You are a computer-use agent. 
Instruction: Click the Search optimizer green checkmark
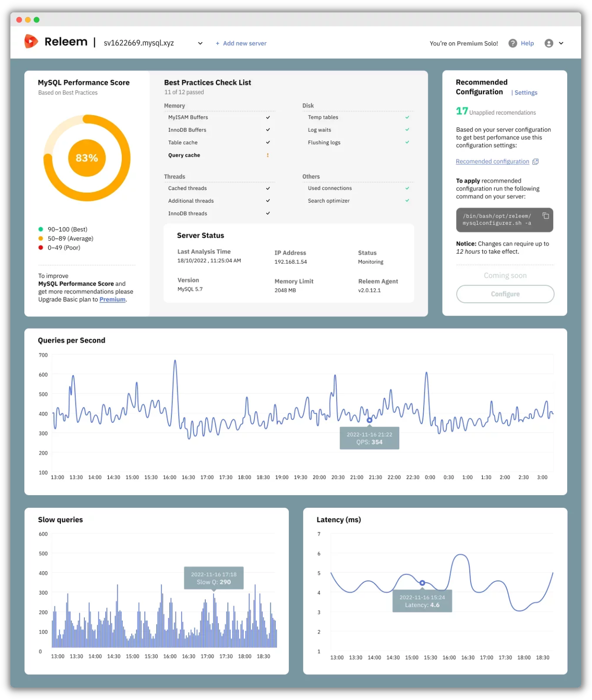407,201
